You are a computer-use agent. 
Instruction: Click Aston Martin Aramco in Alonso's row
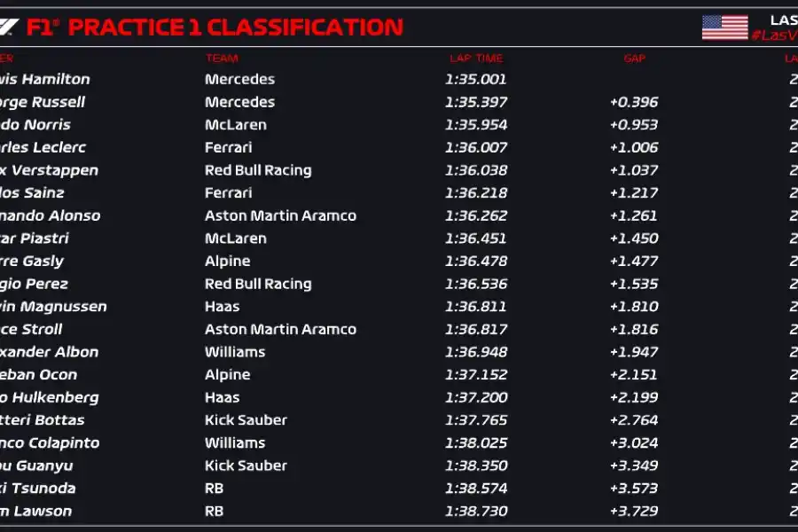click(x=280, y=215)
